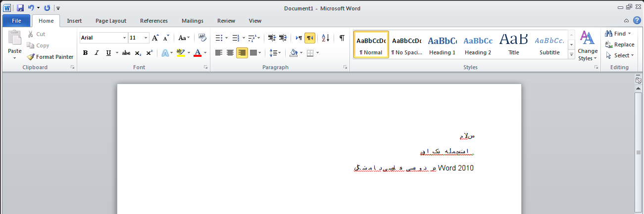Screen dimensions: 644x214
Task: Sort text with the A-Z icon
Action: click(325, 38)
